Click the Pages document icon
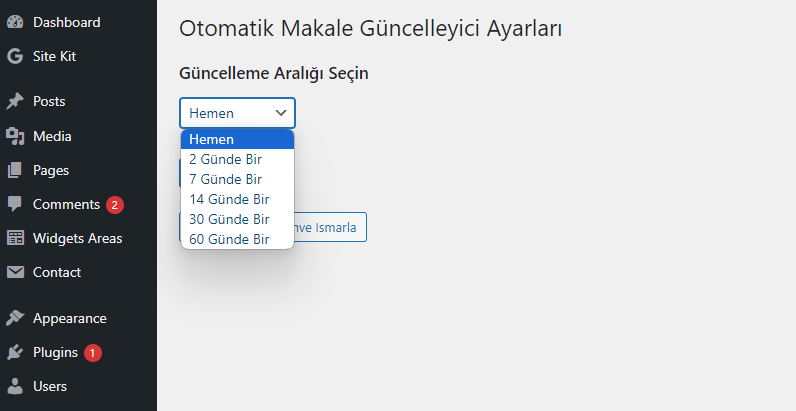The width and height of the screenshot is (796, 411). [15, 170]
